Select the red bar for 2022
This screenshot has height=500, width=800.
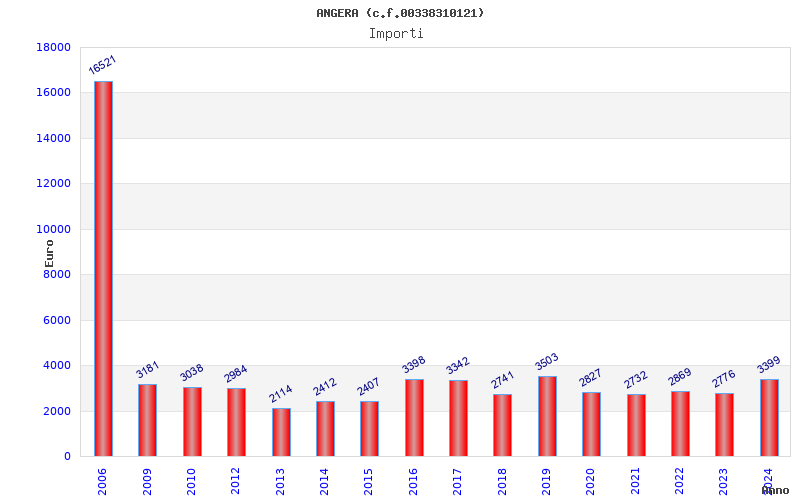click(680, 423)
